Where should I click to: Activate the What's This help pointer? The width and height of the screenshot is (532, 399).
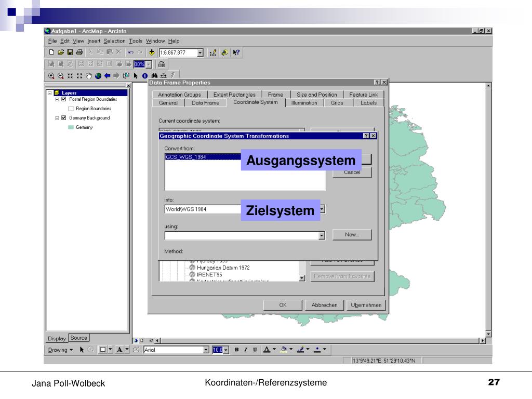(x=236, y=52)
